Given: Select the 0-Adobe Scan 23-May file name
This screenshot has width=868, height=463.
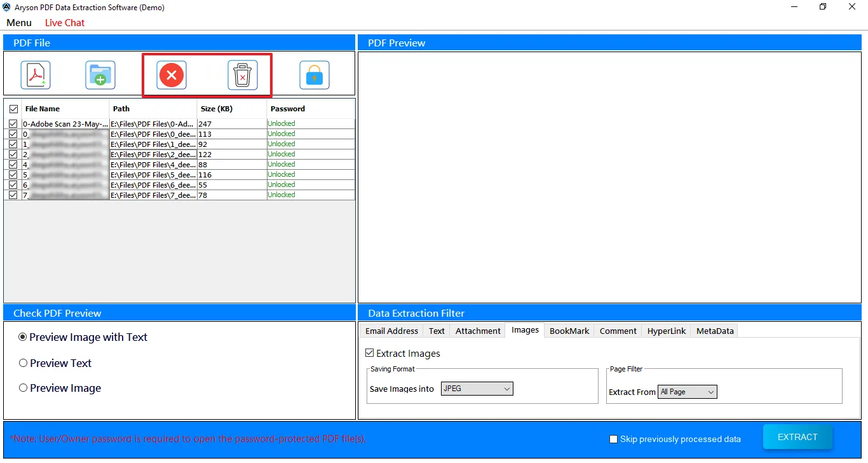Looking at the screenshot, I should [65, 124].
